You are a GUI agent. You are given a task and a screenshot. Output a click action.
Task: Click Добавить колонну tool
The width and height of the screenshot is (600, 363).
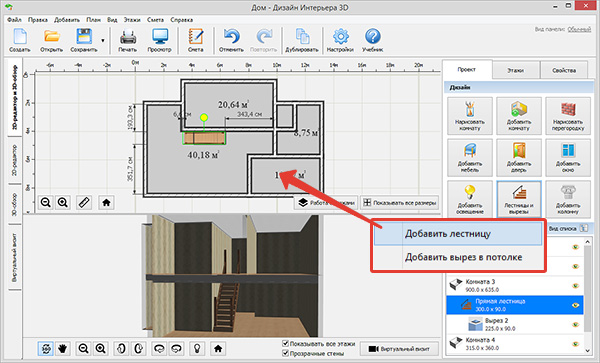pos(568,199)
